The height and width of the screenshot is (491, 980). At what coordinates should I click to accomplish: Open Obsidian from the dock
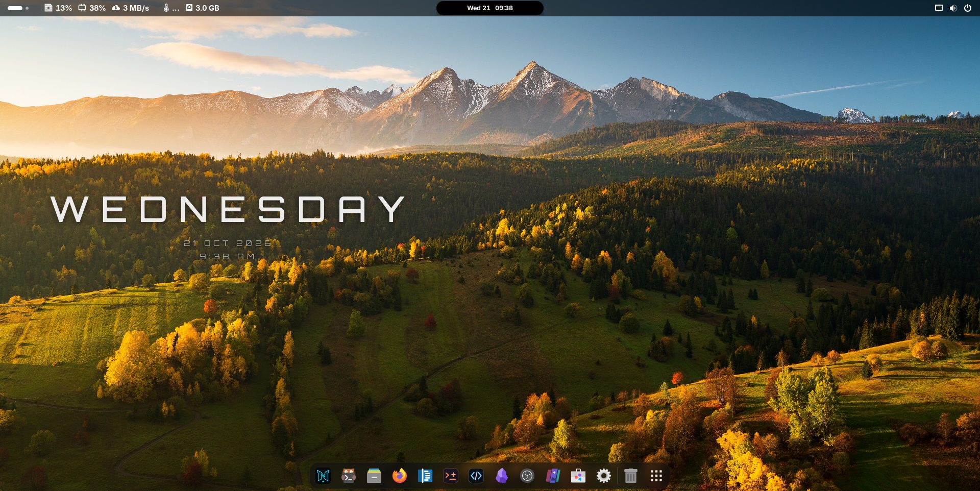(502, 476)
